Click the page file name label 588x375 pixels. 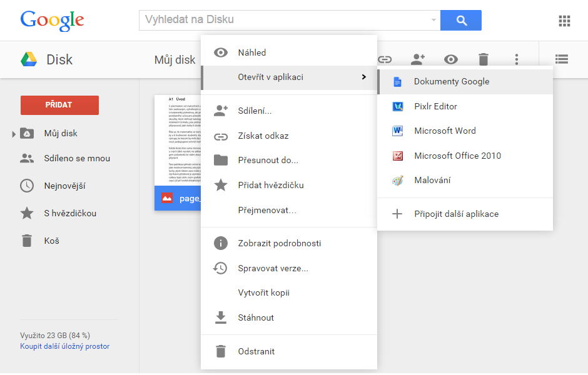coord(190,199)
